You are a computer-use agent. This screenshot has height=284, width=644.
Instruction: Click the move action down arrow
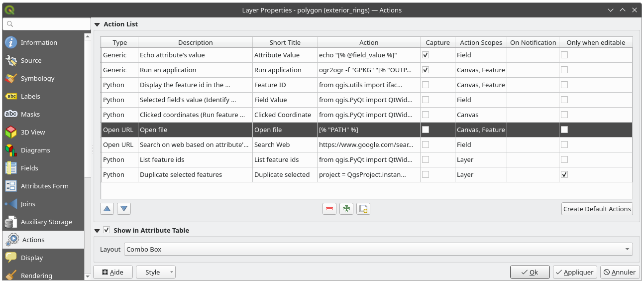[x=124, y=209]
